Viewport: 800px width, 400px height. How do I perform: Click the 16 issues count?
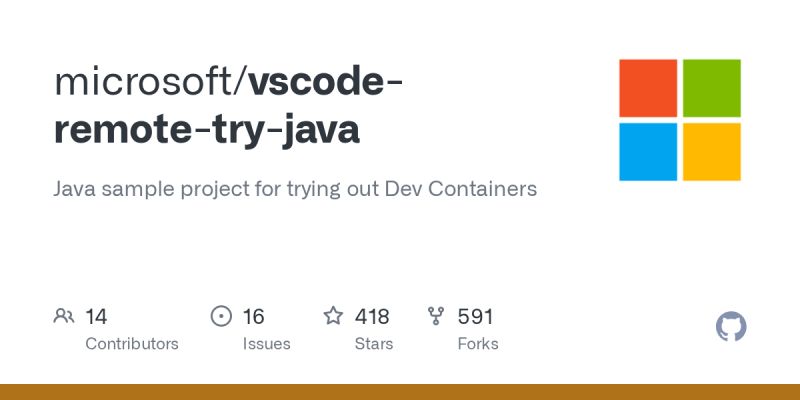click(x=253, y=316)
